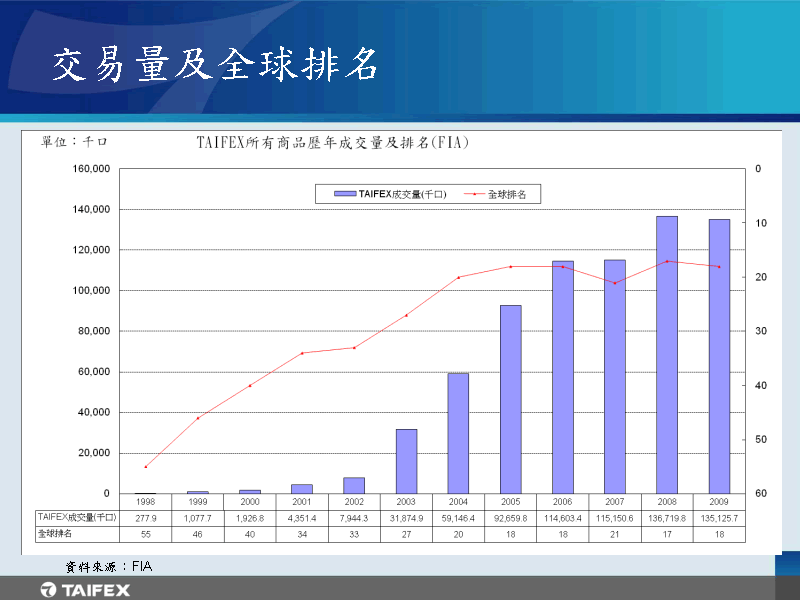Click the ranking cell 17 under 2008
The width and height of the screenshot is (800, 600).
(667, 534)
